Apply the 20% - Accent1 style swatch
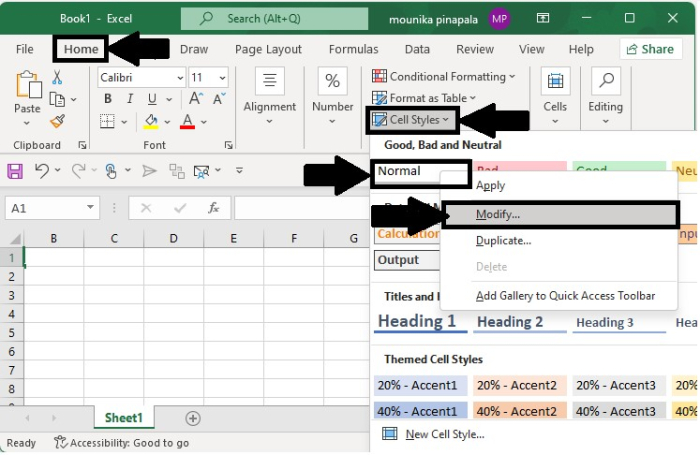700x455 pixels. coord(421,385)
